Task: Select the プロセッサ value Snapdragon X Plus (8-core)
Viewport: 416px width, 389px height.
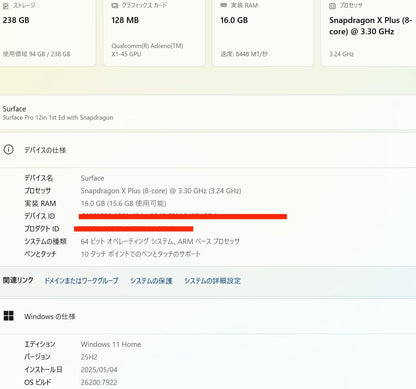Action: [x=161, y=191]
